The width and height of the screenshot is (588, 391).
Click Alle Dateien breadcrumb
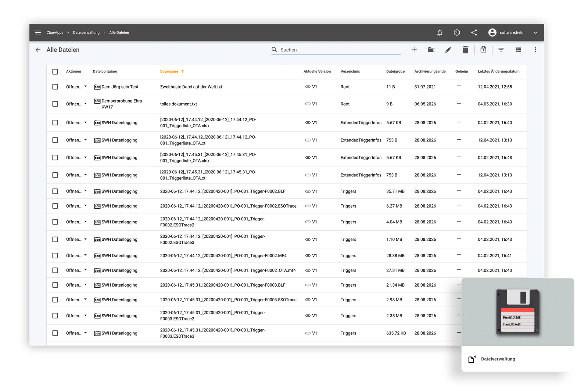[119, 32]
